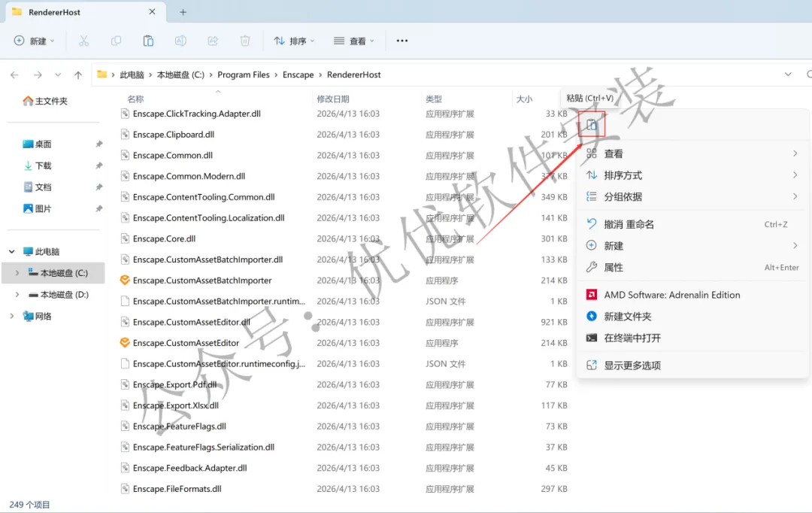Viewport: 812px width, 513px height.
Task: Click 此电脑 in address breadcrumb
Action: click(x=132, y=75)
